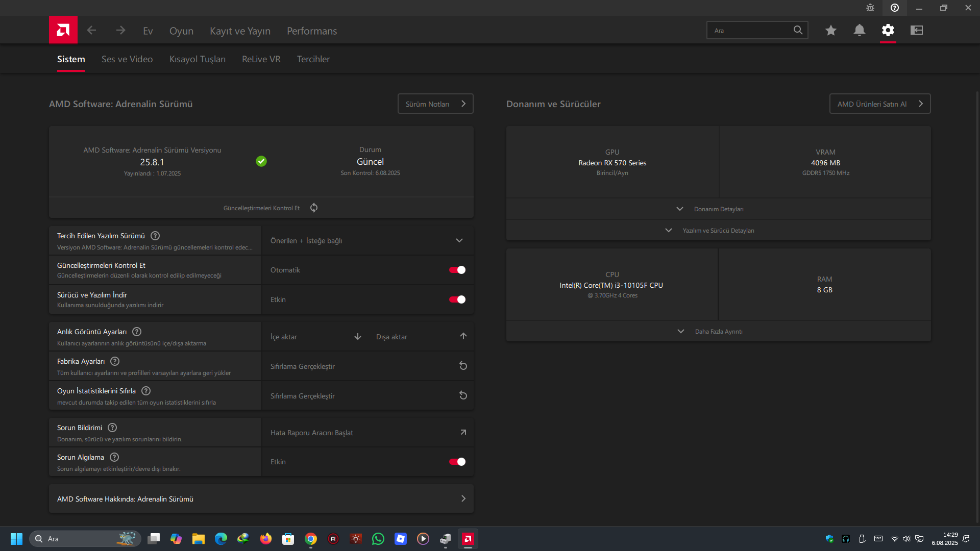Click Güncelleştirmeleri Kontrol Et refresh button
Image resolution: width=980 pixels, height=551 pixels.
click(314, 208)
